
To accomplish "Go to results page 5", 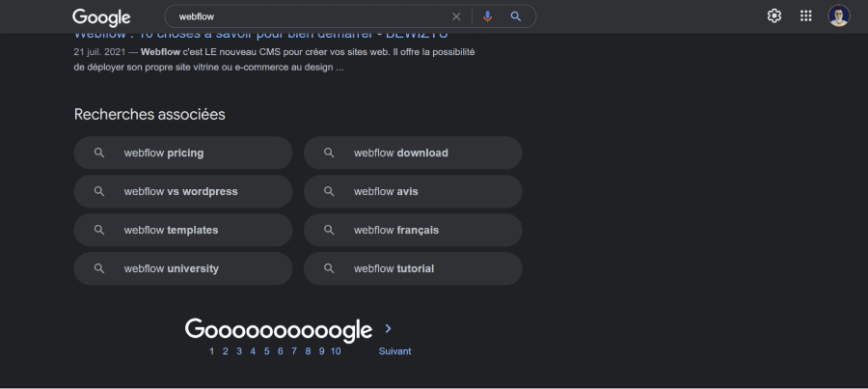I will [267, 351].
